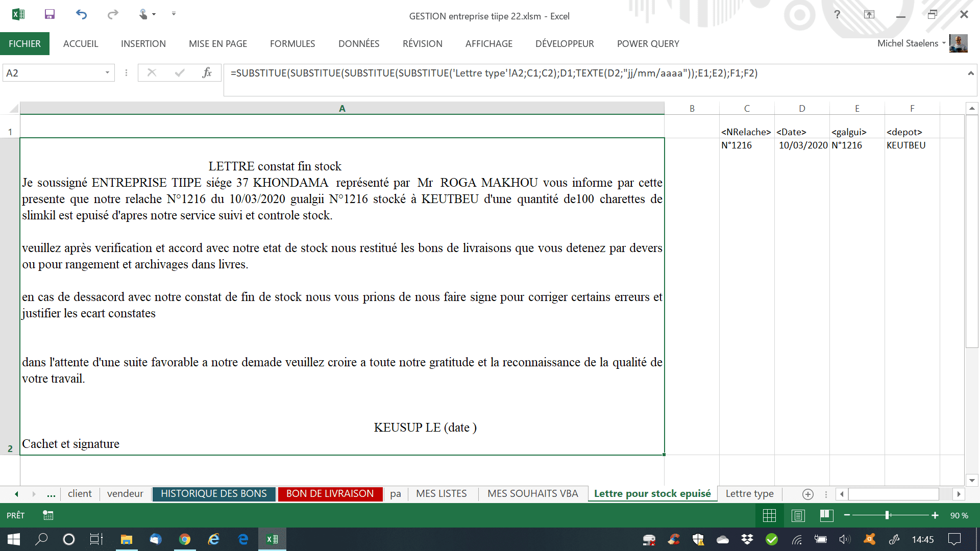Viewport: 980px width, 551px height.
Task: Click the Insert Function fx icon
Action: (x=207, y=73)
